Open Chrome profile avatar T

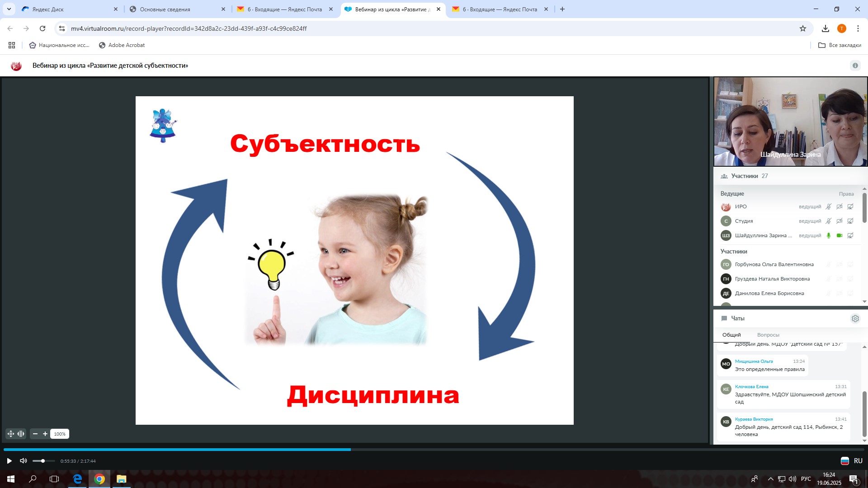tap(841, 28)
